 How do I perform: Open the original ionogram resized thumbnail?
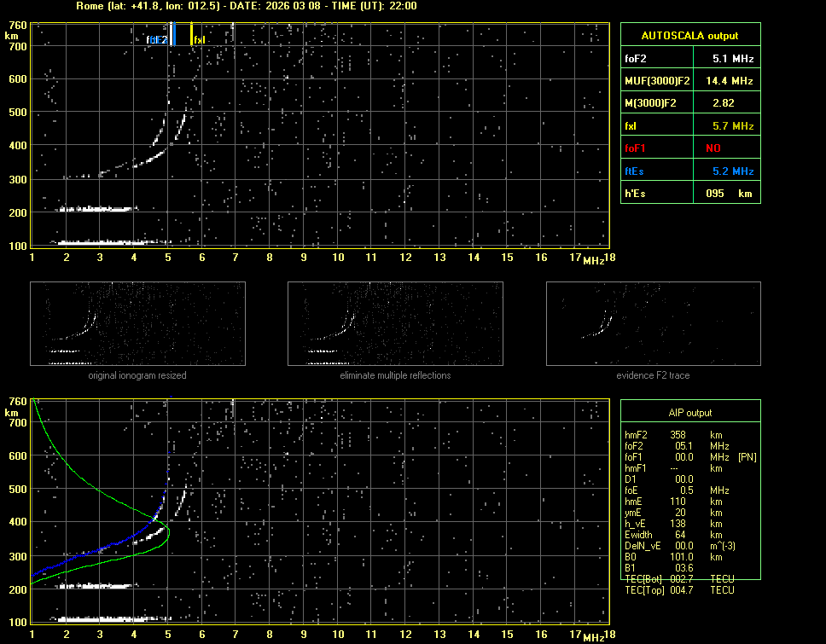coord(137,324)
